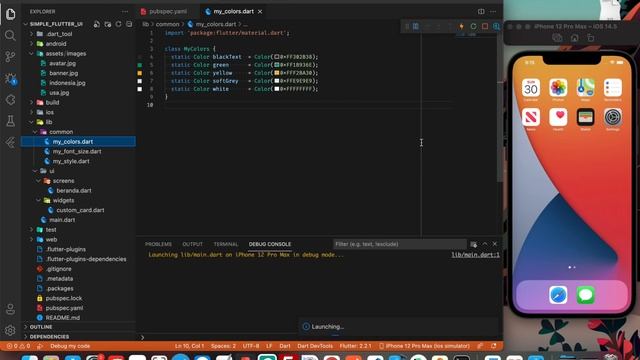The image size is (640, 360).
Task: Click New File icon in explorer header
Action: pyautogui.click(x=97, y=24)
